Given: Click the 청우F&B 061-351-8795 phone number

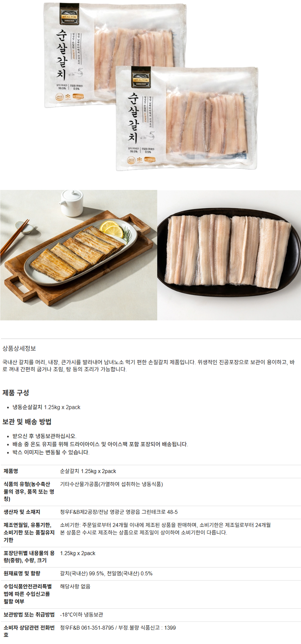Looking at the screenshot, I should 87,627.
